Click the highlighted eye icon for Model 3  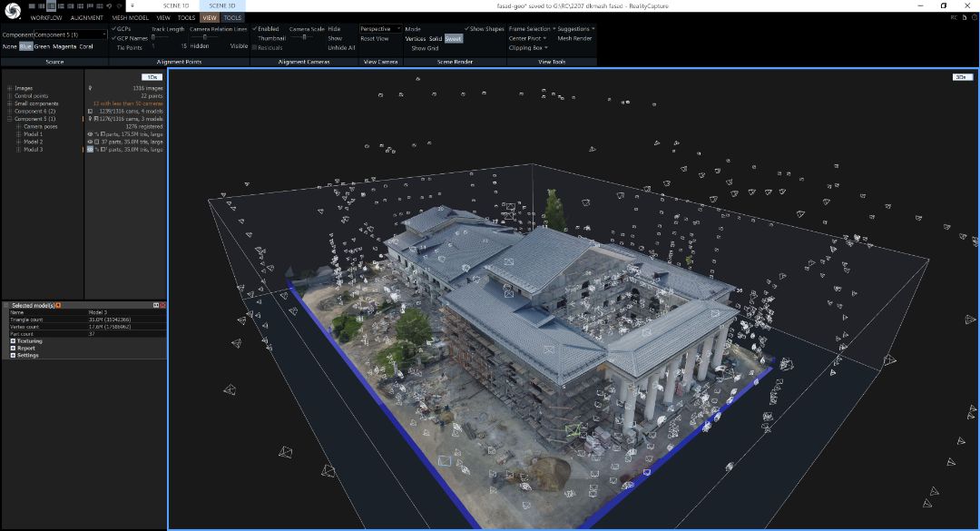(91, 149)
